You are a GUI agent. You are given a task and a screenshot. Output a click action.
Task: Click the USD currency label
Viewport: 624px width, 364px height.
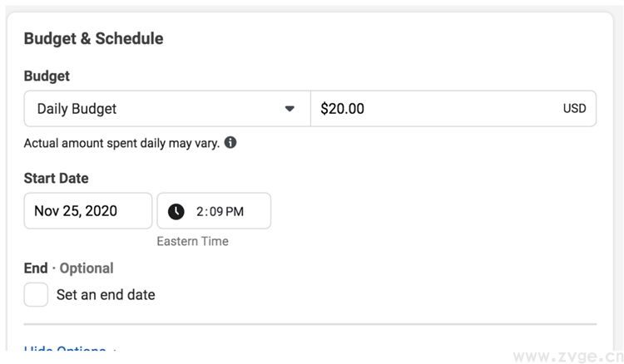tap(574, 109)
